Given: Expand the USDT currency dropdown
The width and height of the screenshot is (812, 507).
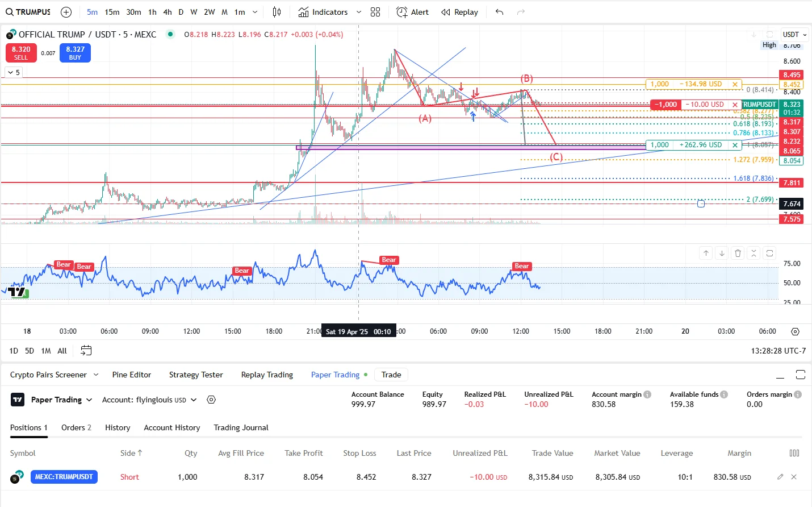Looking at the screenshot, I should (794, 35).
